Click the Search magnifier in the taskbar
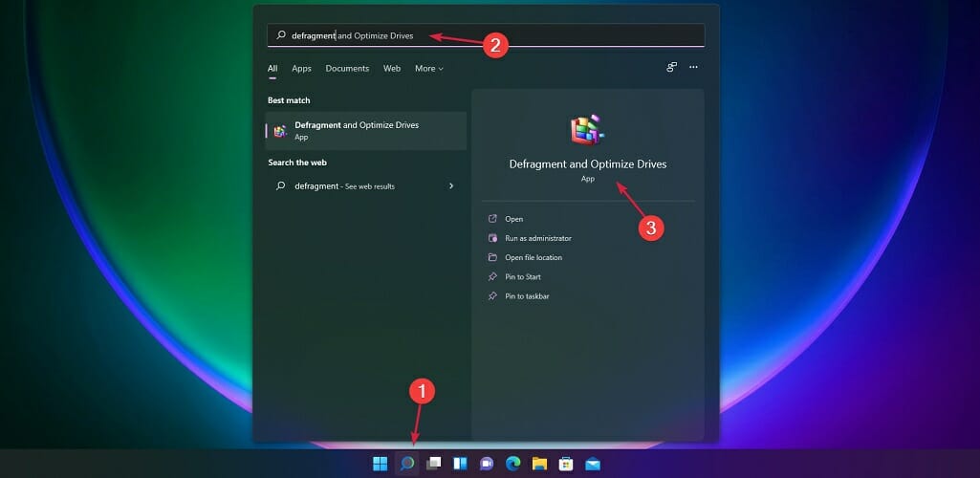Image resolution: width=980 pixels, height=478 pixels. [407, 464]
